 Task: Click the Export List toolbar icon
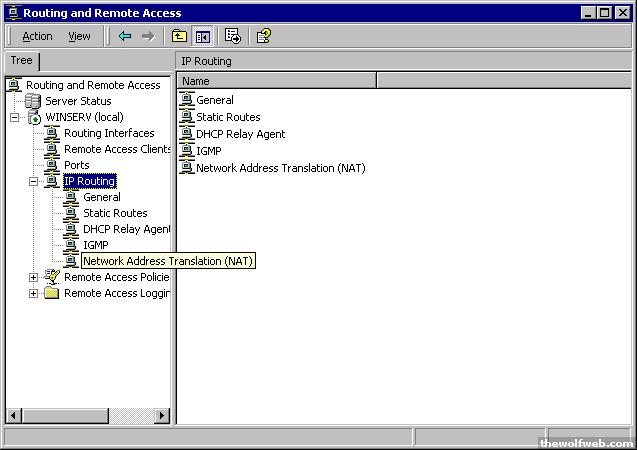(x=233, y=36)
